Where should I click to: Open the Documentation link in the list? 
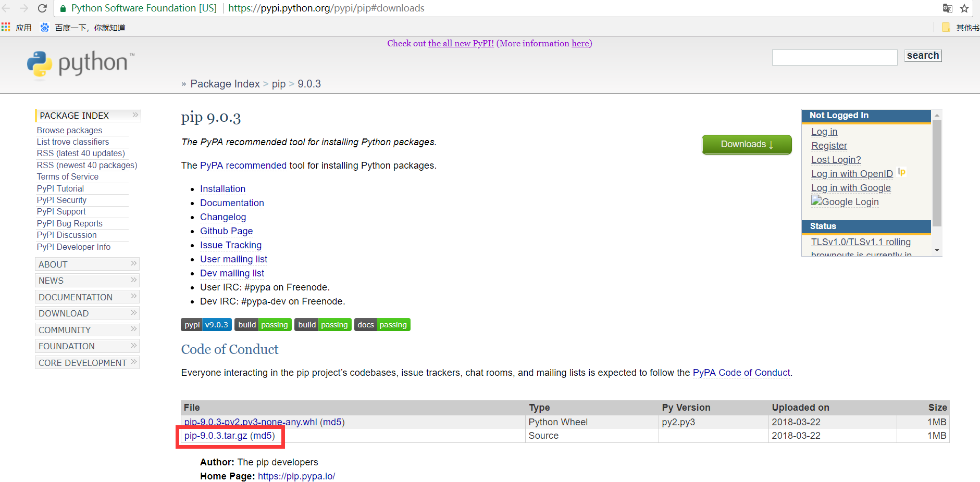232,202
